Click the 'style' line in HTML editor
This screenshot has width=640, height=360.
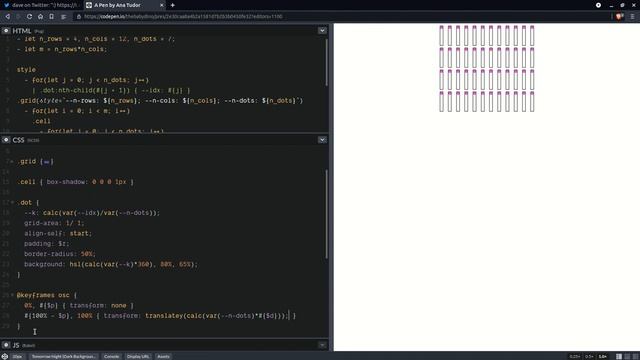(x=26, y=70)
